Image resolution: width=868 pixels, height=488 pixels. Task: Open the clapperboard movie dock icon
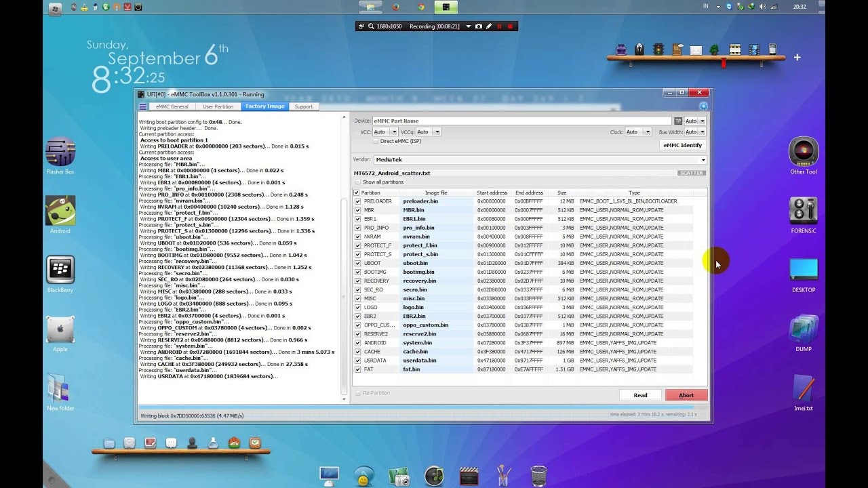point(469,476)
